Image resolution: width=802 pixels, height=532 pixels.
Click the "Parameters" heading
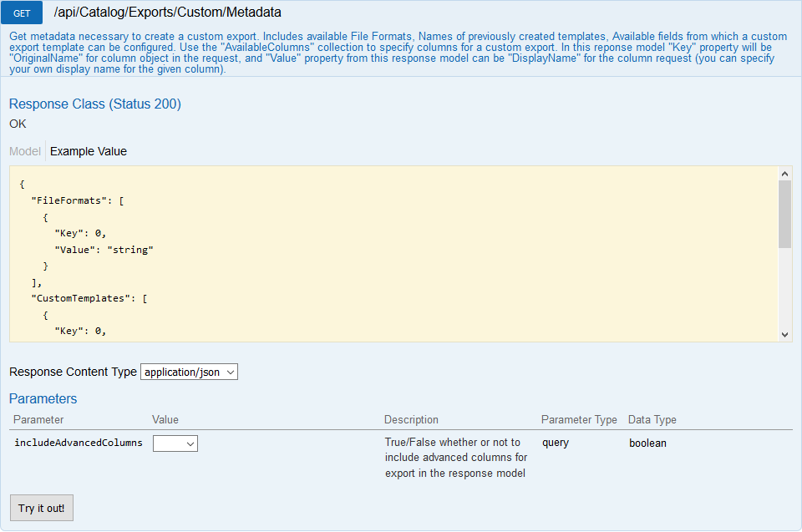click(43, 398)
